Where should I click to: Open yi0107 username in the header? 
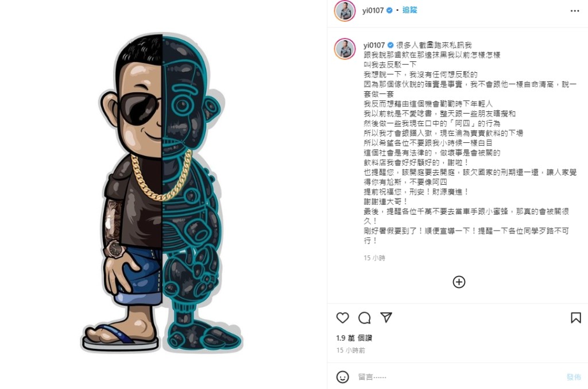click(x=373, y=10)
